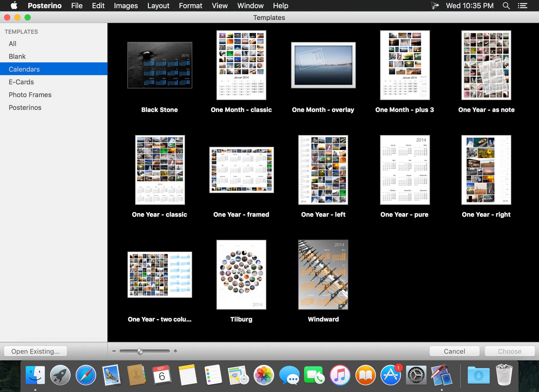Select the Windward calendar template thumbnail
This screenshot has width=539, height=392.
coord(323,274)
